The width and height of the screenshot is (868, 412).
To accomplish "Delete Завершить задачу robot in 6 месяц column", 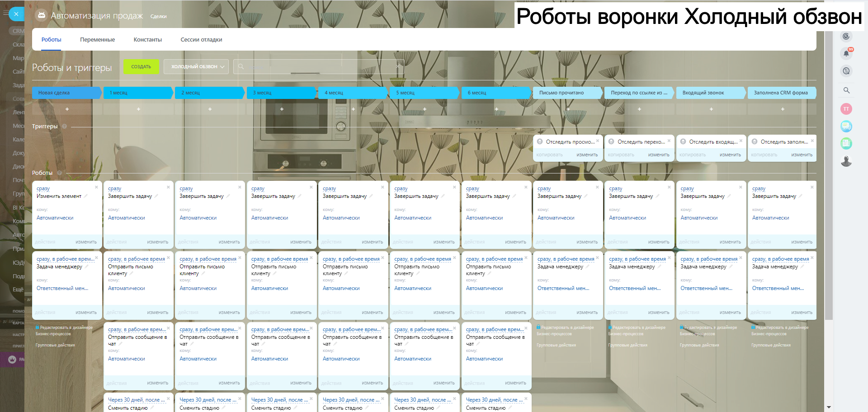I will coord(526,187).
